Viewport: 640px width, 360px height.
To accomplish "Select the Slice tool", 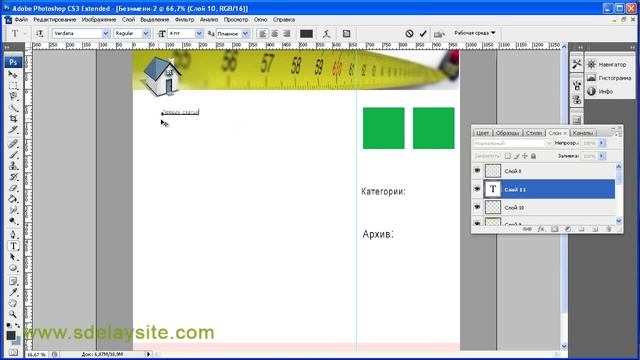I will point(13,129).
